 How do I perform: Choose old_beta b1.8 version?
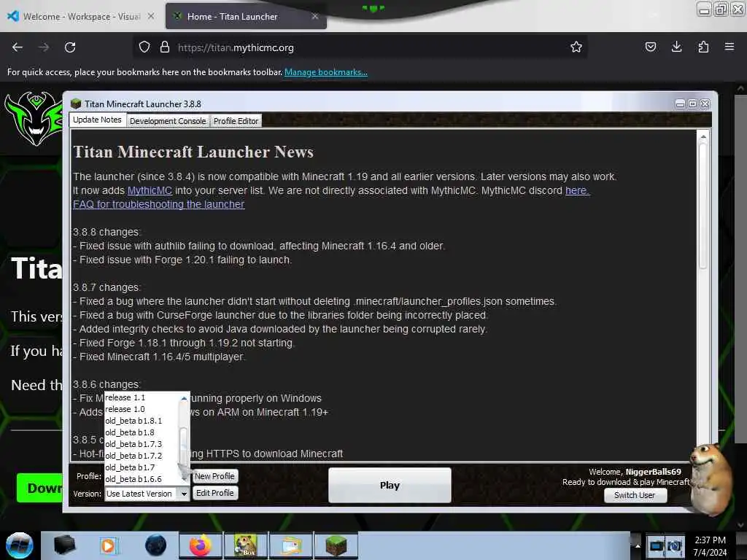[x=141, y=432]
